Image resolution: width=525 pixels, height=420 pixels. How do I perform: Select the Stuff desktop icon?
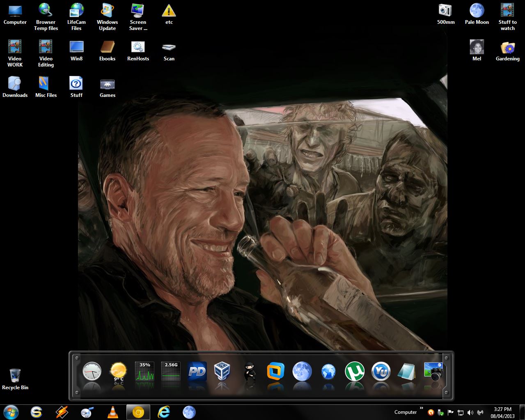pos(76,87)
